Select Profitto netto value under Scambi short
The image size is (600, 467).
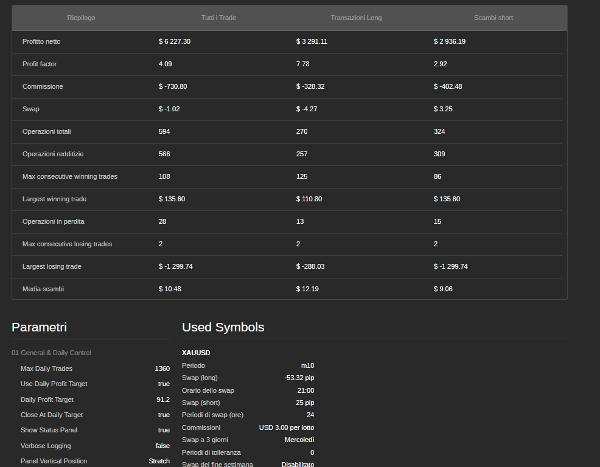(x=450, y=41)
